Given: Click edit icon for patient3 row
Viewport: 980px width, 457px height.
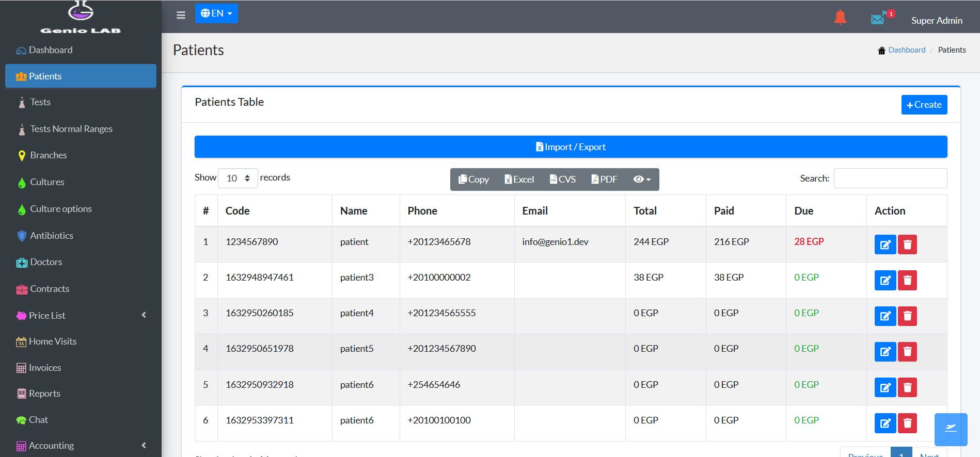Looking at the screenshot, I should [x=884, y=281].
